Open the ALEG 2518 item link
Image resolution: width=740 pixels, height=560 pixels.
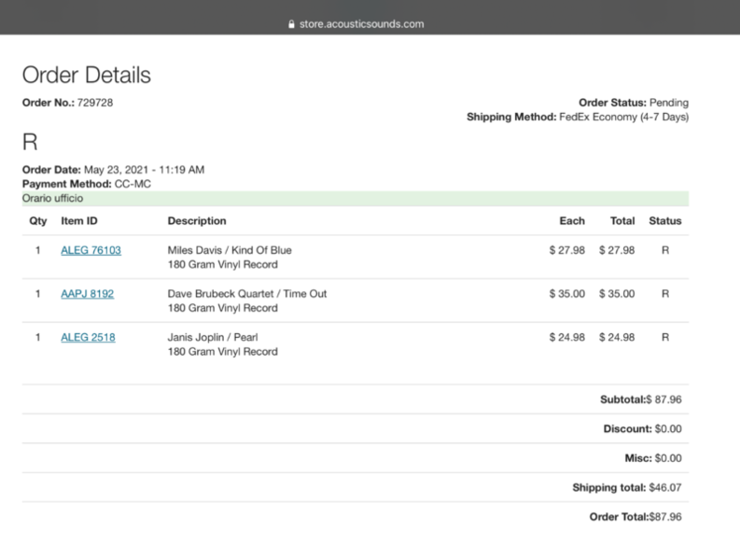coord(88,337)
